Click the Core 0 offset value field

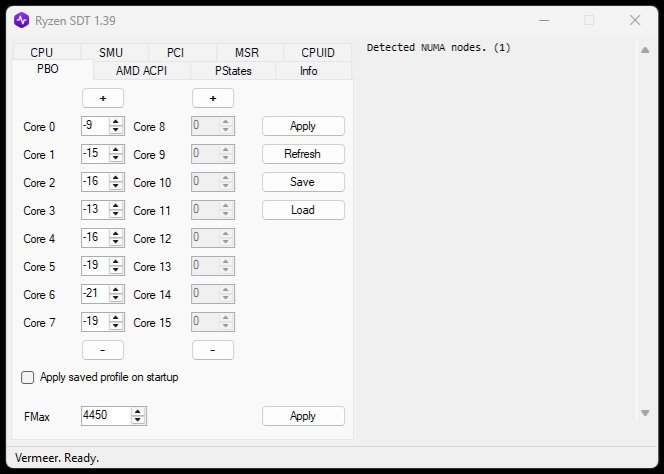point(95,126)
